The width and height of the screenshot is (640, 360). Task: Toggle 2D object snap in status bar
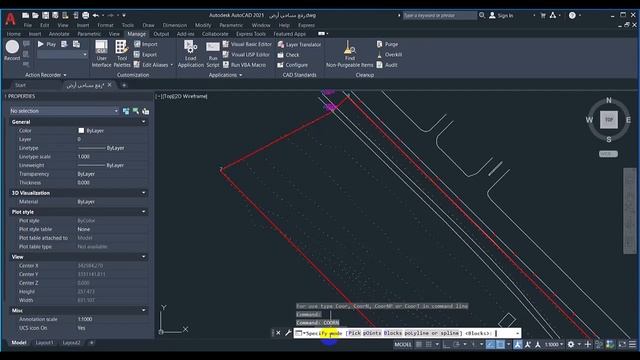point(500,344)
